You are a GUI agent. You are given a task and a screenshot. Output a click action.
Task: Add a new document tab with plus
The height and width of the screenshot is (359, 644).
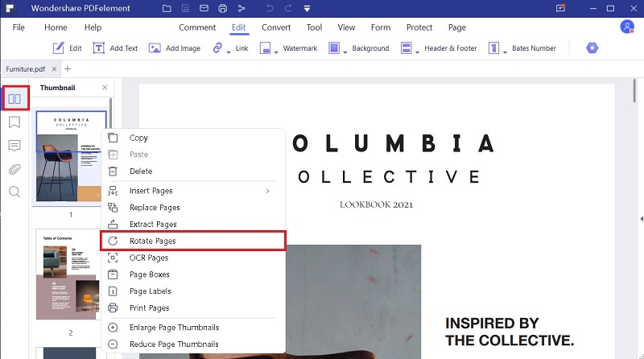[x=68, y=69]
